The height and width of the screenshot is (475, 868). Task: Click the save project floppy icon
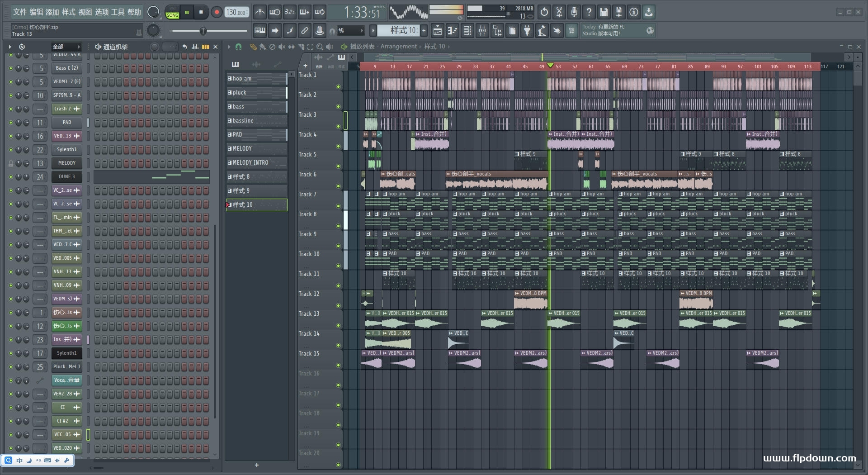604,12
